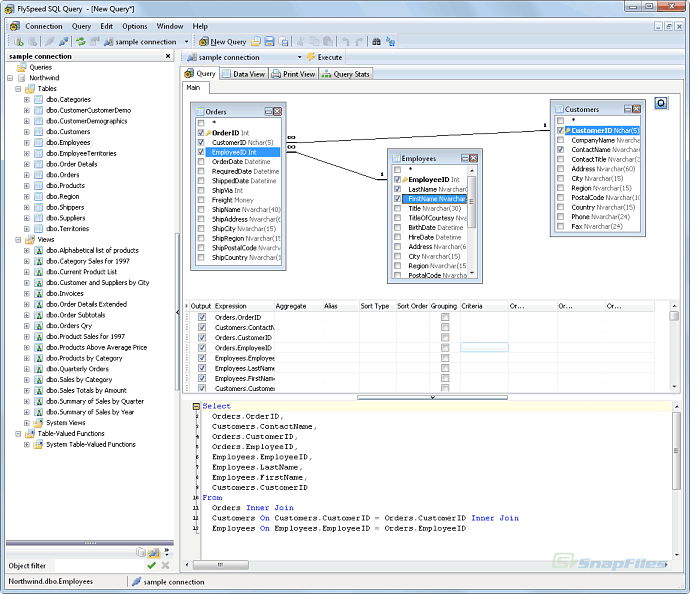This screenshot has width=690, height=594.
Task: Refresh the database schema with green arrows icon
Action: (x=81, y=42)
